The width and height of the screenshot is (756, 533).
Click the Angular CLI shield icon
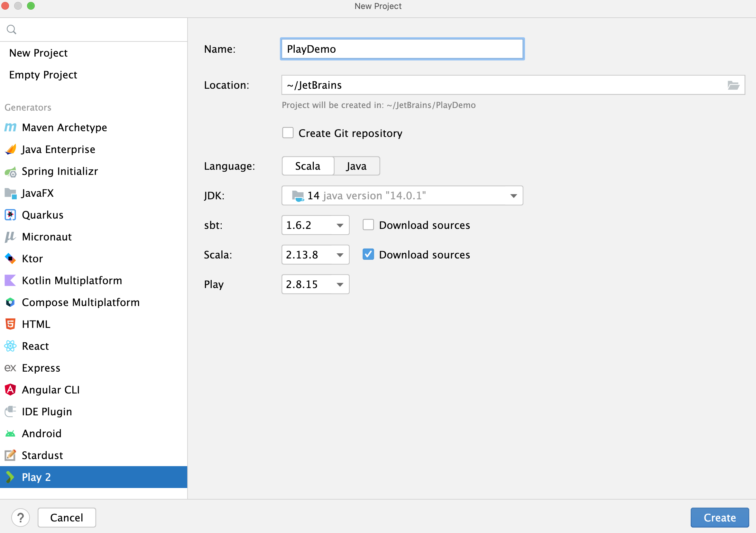pos(11,390)
